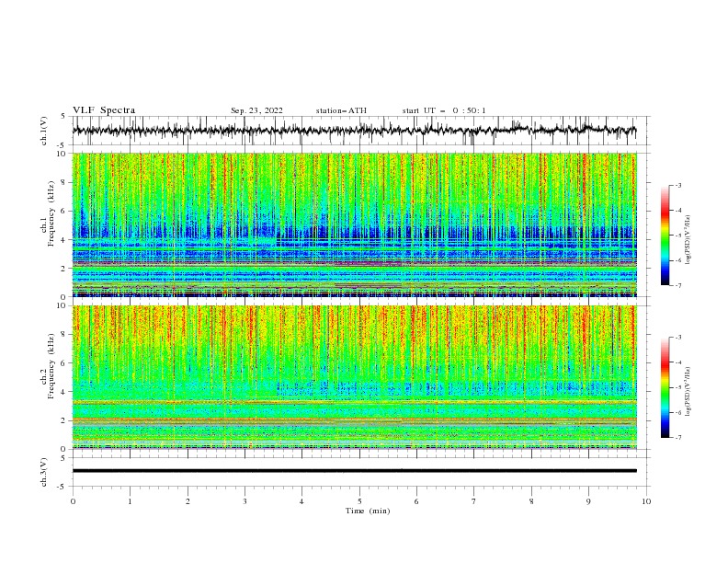The image size is (728, 563).
Task: Click the ch.2 spectrogram plot area
Action: 354,377
